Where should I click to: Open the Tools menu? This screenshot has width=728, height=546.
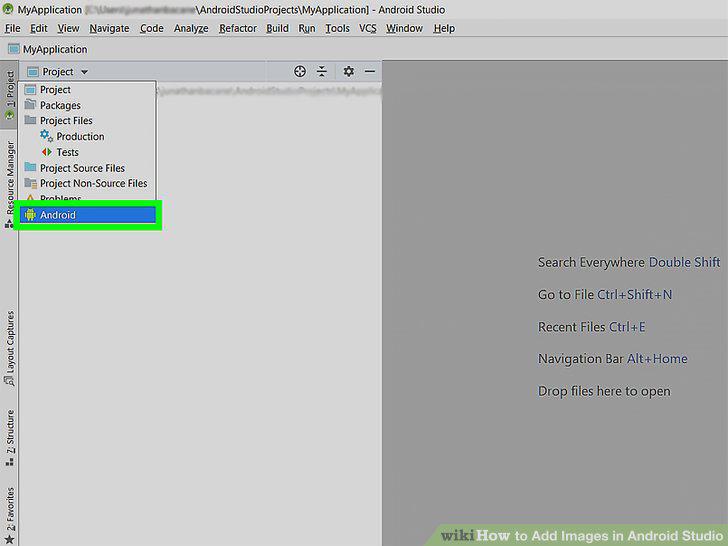tap(337, 28)
